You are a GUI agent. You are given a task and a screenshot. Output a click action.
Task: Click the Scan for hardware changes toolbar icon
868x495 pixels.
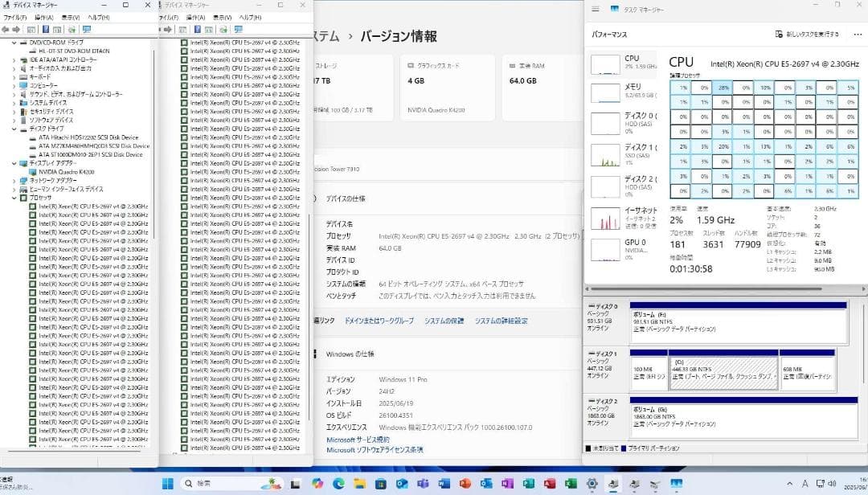point(72,30)
